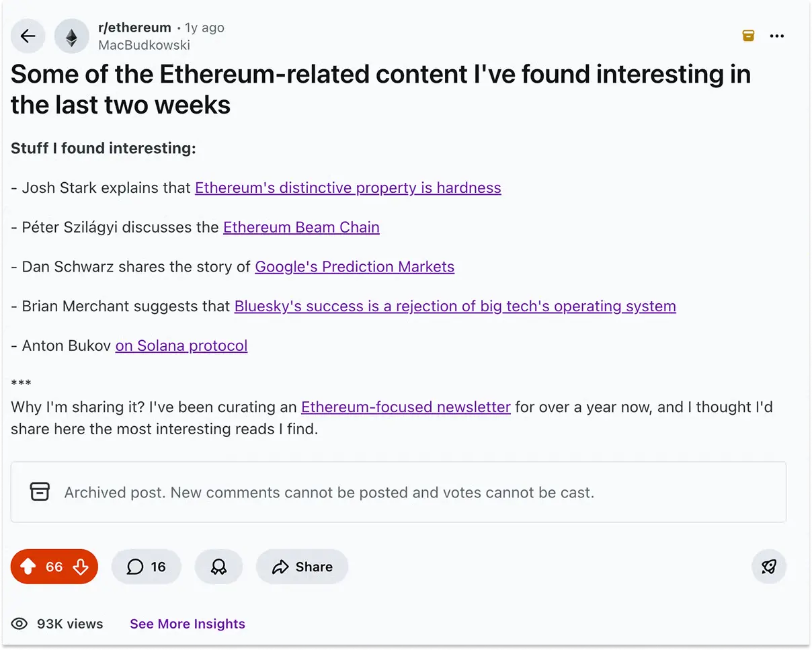812x650 pixels.
Task: Upvote the post
Action: pyautogui.click(x=28, y=567)
